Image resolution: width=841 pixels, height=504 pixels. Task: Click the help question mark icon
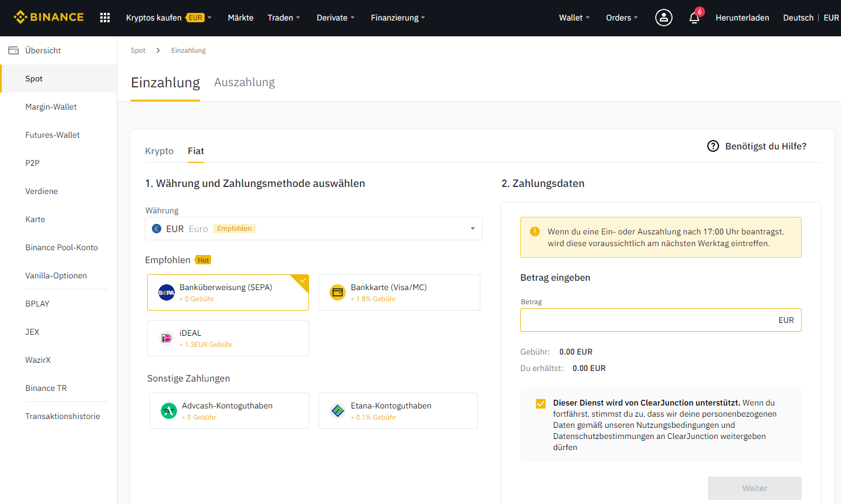(713, 146)
